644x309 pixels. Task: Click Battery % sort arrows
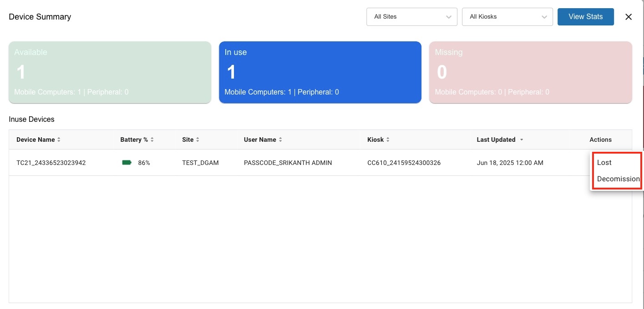pos(152,140)
